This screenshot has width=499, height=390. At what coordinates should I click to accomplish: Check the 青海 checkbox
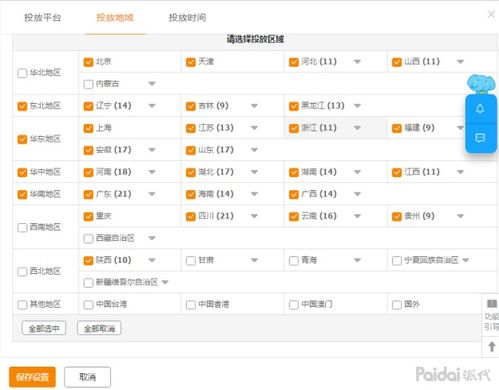tap(294, 261)
